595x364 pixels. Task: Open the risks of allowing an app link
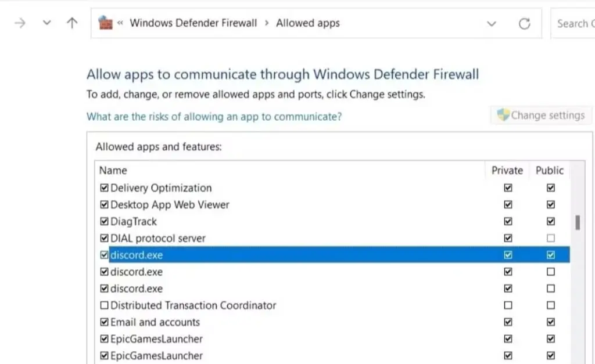click(x=214, y=117)
